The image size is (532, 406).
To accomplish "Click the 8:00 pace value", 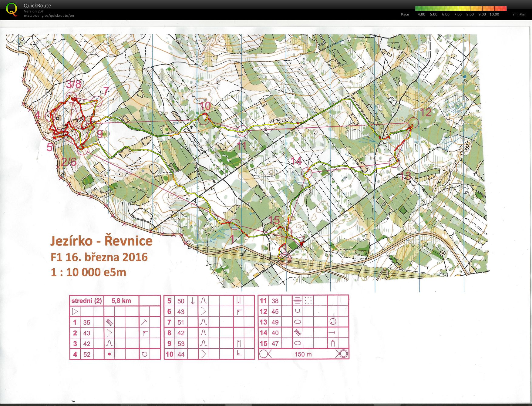I will tap(470, 14).
